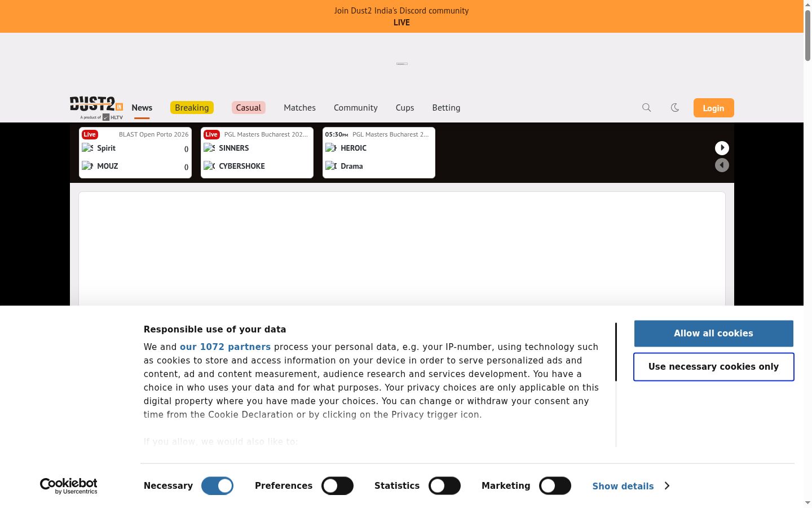Click SINNERS team logo icon

click(209, 148)
